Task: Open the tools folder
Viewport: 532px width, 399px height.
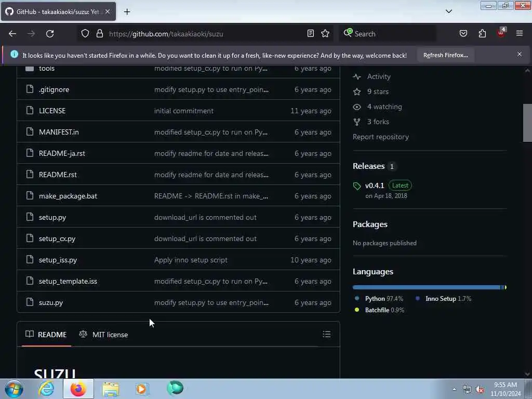Action: (x=46, y=68)
